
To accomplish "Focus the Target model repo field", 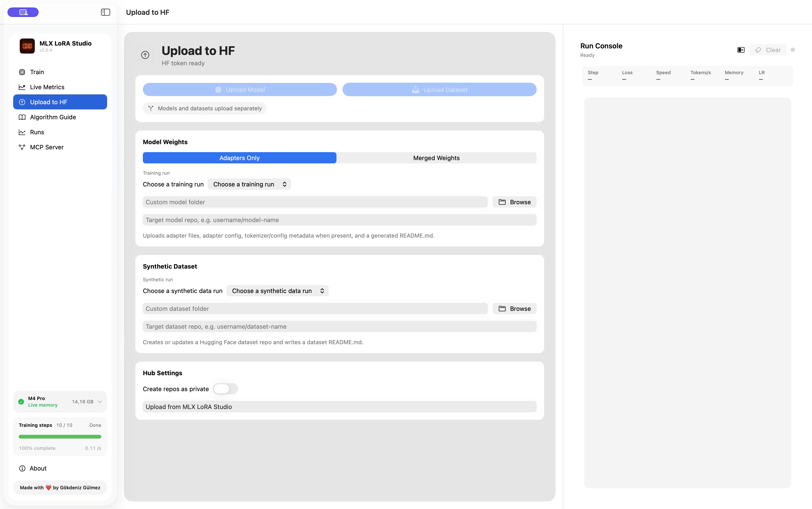I will (340, 220).
